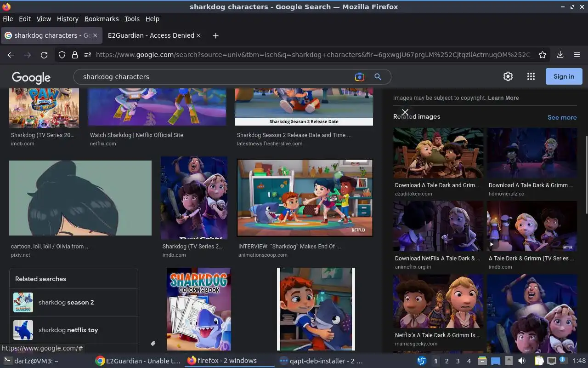The height and width of the screenshot is (368, 588).
Task: Open Google quick settings gear
Action: pos(508,77)
